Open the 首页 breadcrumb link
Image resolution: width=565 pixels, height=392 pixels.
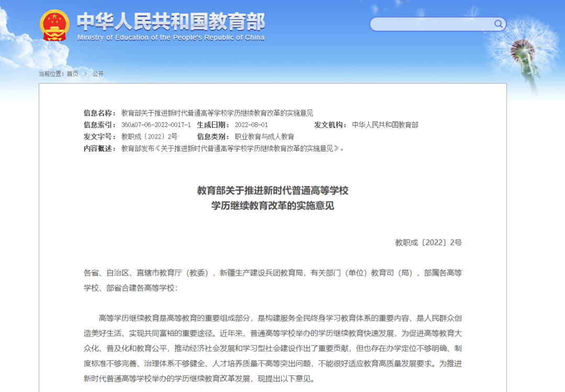click(x=72, y=74)
